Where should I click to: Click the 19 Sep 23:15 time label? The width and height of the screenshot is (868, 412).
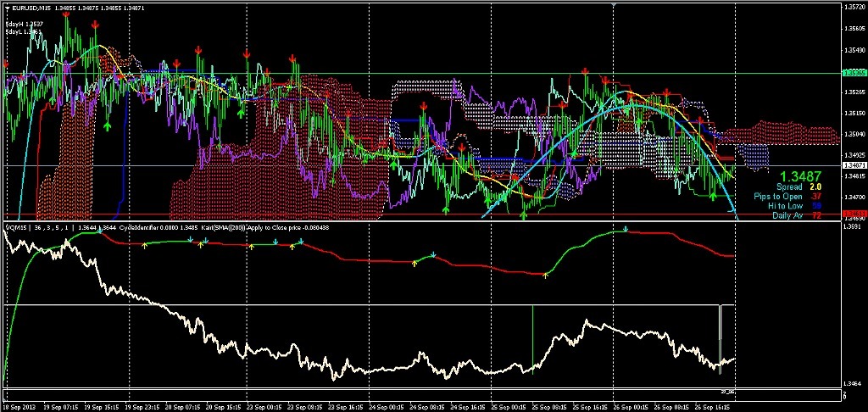141,406
